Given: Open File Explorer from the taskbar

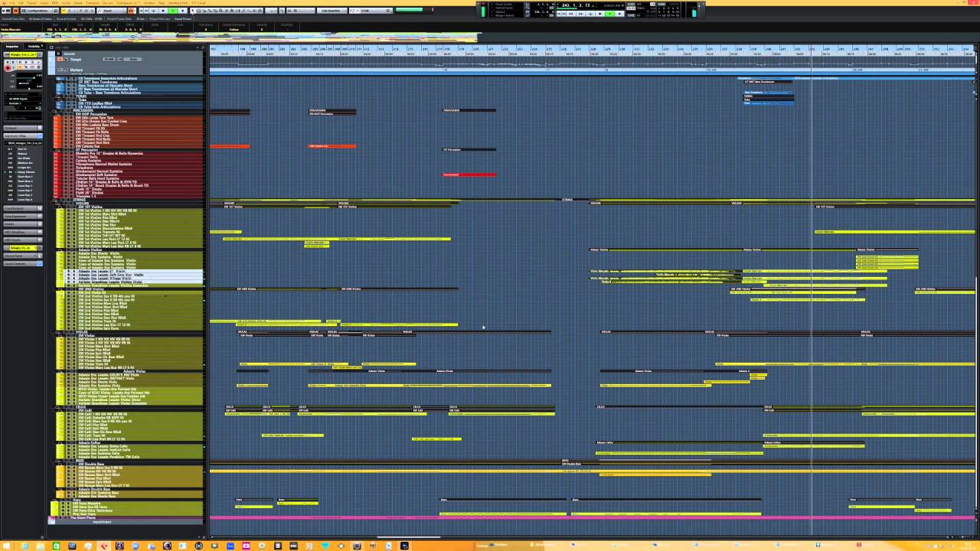Looking at the screenshot, I should 40,546.
